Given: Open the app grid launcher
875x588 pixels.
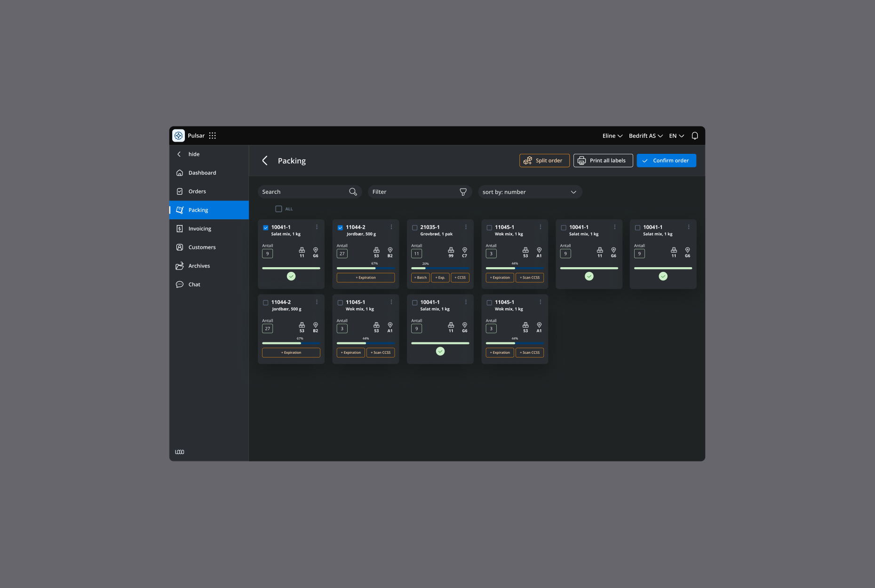Looking at the screenshot, I should coord(213,135).
